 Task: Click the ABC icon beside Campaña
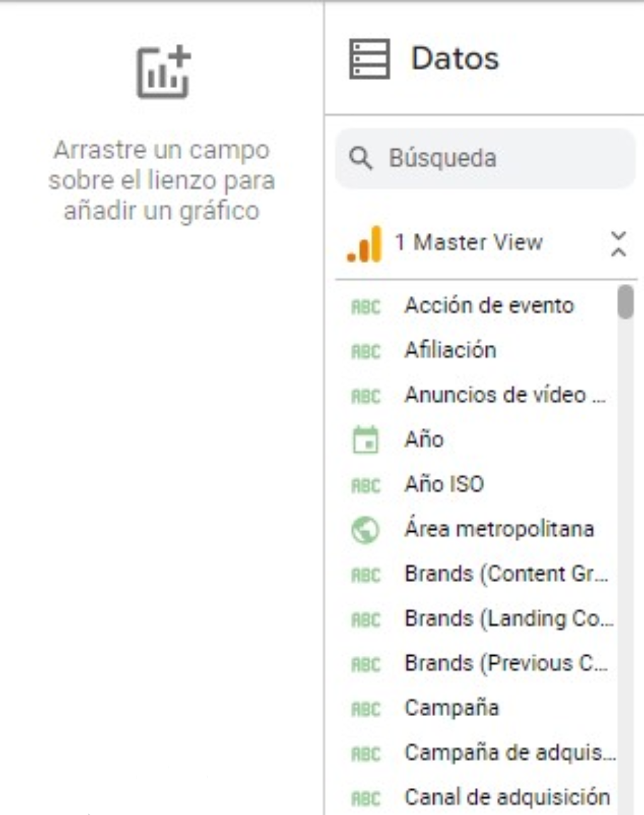(x=365, y=709)
